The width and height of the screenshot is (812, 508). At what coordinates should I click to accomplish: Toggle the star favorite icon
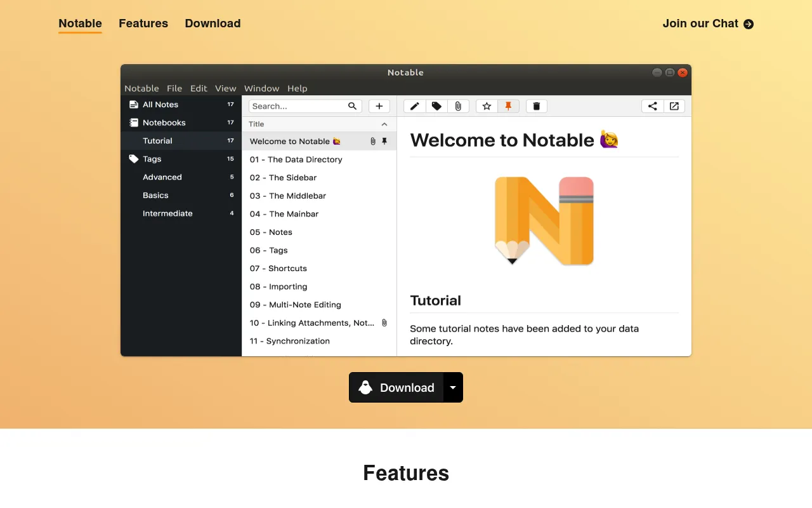click(x=487, y=106)
